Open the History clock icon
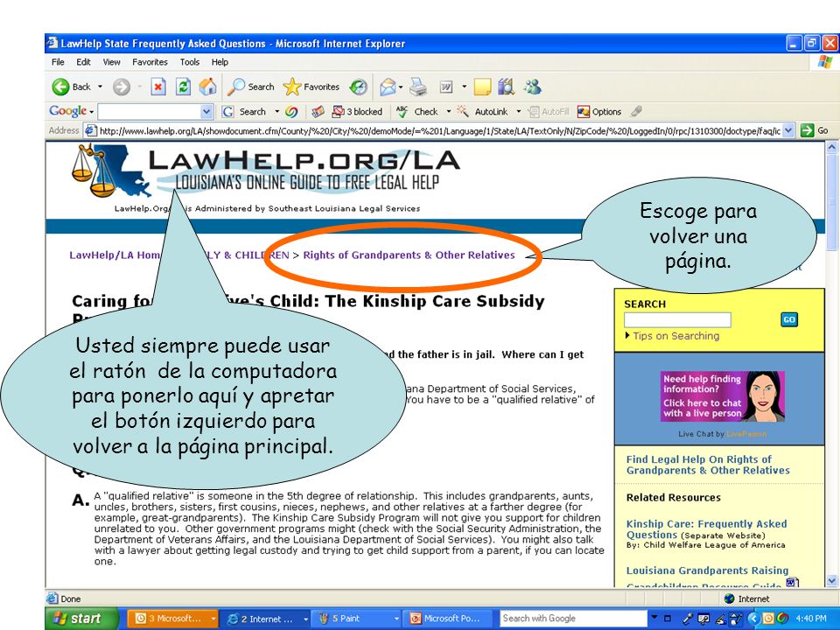The image size is (840, 630). [x=359, y=87]
